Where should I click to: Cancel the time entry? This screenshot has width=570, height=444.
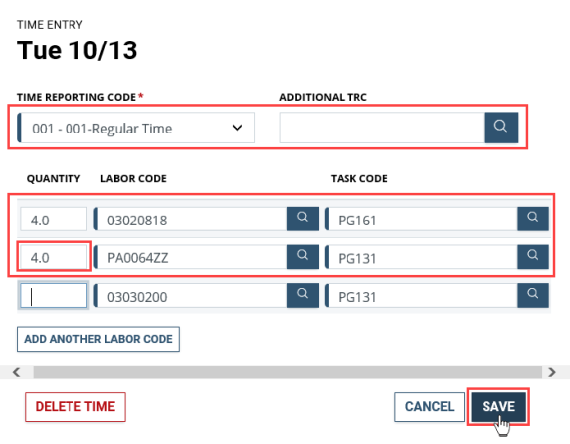[429, 407]
